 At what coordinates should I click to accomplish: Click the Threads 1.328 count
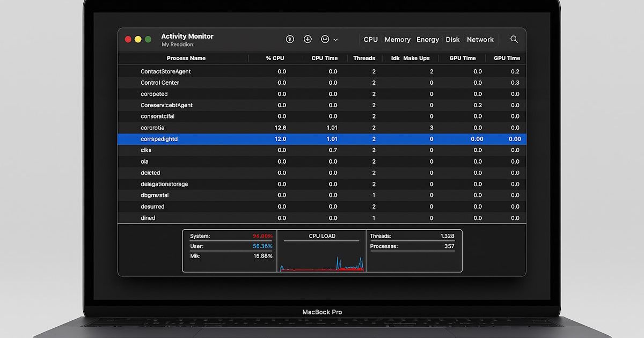pos(447,236)
